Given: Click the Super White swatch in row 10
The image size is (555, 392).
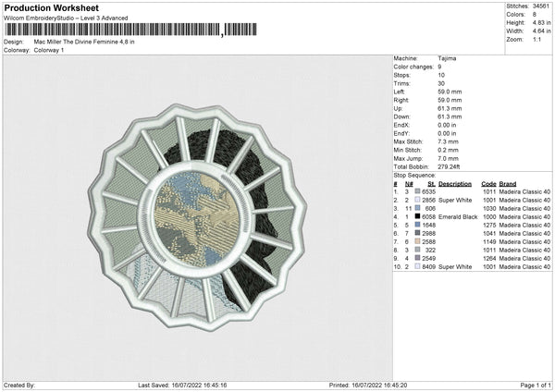Looking at the screenshot, I should [419, 266].
